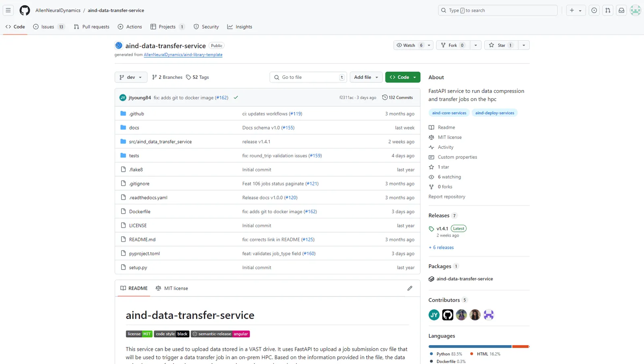
Task: Expand the create new plus dropdown
Action: [x=576, y=10]
